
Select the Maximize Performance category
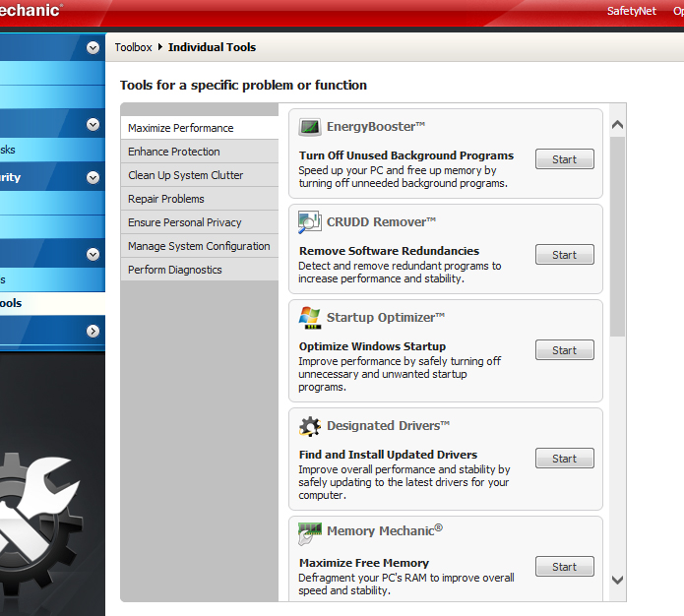pyautogui.click(x=200, y=128)
